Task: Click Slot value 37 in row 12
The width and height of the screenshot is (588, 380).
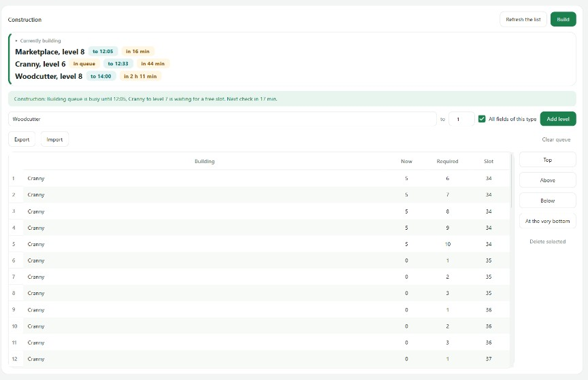Action: click(489, 359)
